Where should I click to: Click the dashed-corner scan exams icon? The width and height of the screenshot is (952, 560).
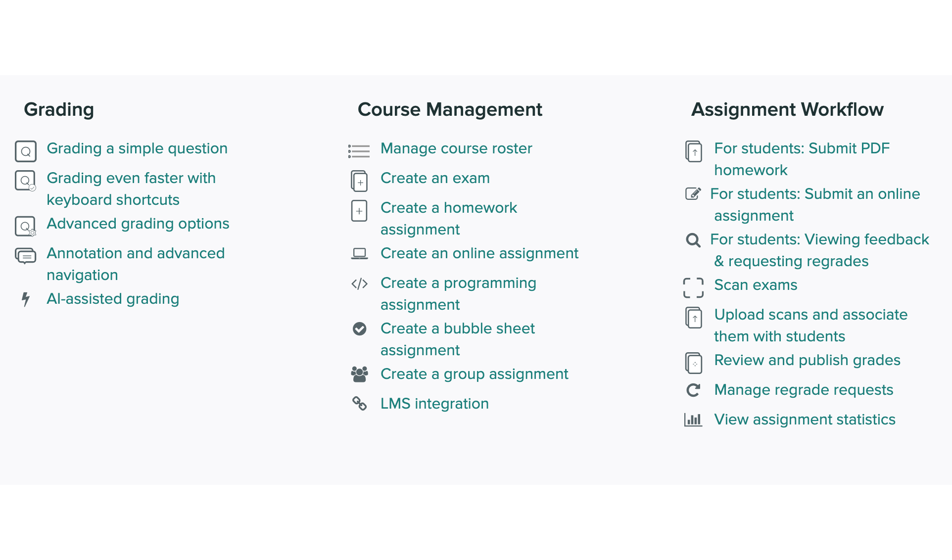pyautogui.click(x=693, y=288)
